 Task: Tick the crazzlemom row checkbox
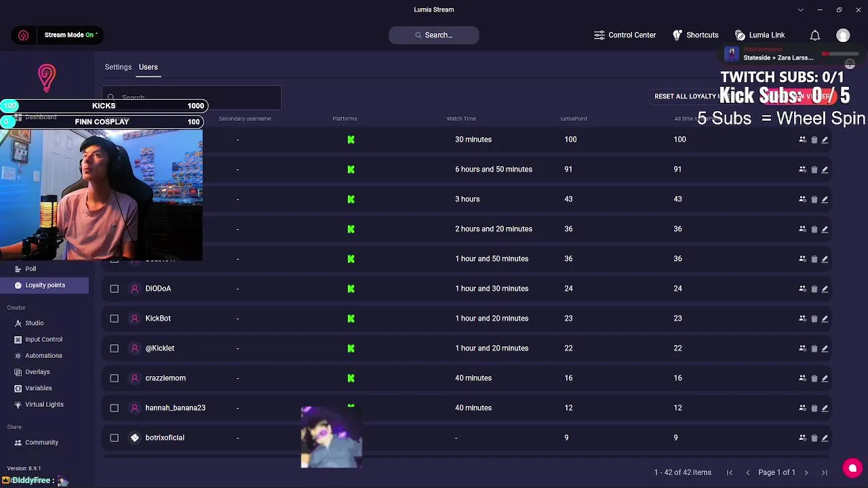pos(114,378)
